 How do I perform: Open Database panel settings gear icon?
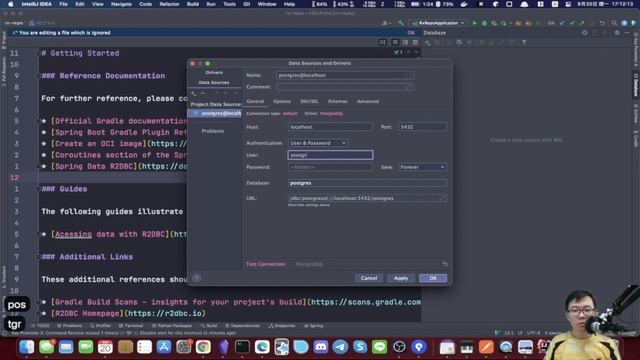tap(617, 33)
